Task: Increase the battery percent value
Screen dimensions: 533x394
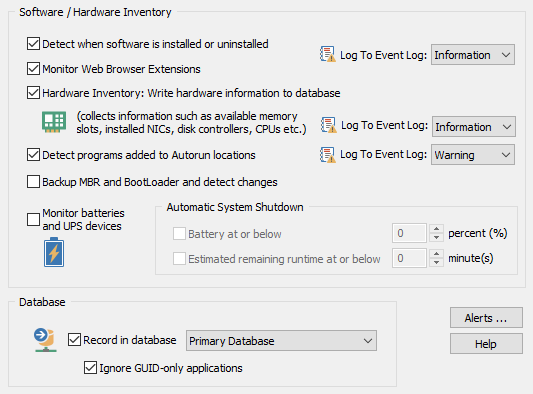Action: pyautogui.click(x=436, y=228)
